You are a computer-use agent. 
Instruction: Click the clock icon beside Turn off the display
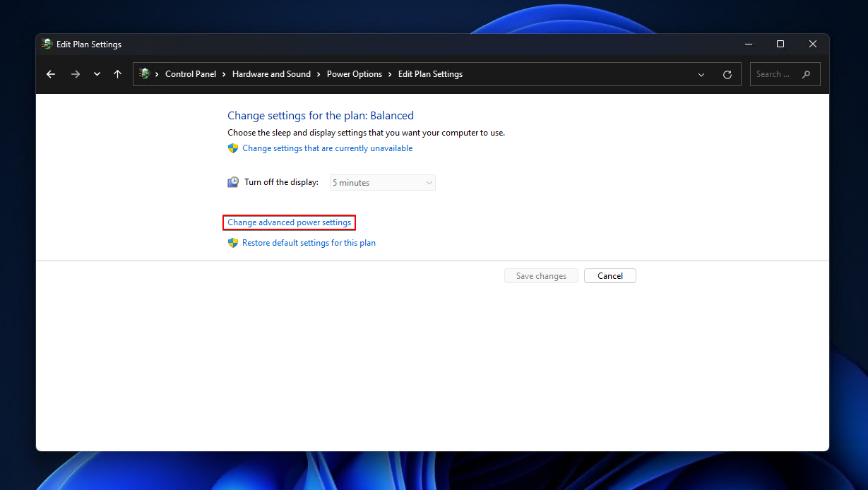[x=232, y=181]
